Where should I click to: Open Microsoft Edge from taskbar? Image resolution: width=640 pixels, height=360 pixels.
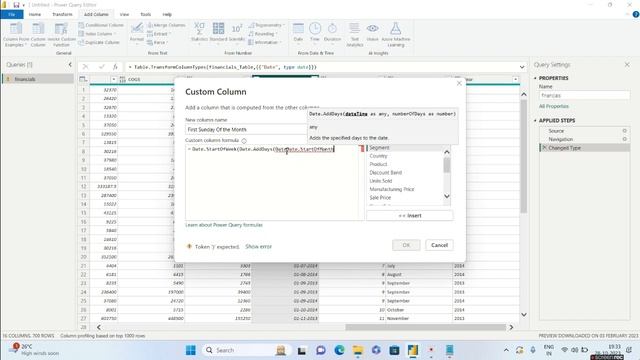click(x=339, y=350)
